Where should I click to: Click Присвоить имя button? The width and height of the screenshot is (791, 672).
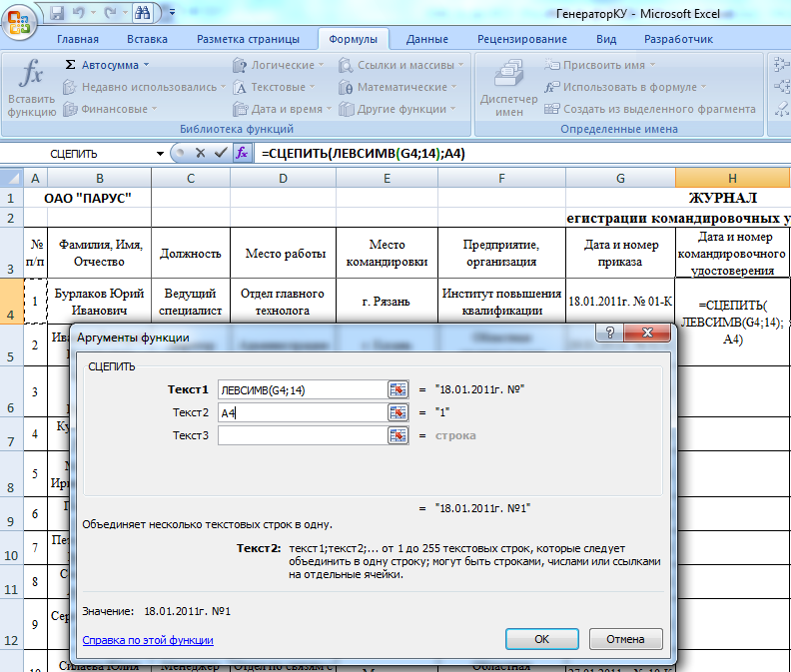click(x=600, y=65)
